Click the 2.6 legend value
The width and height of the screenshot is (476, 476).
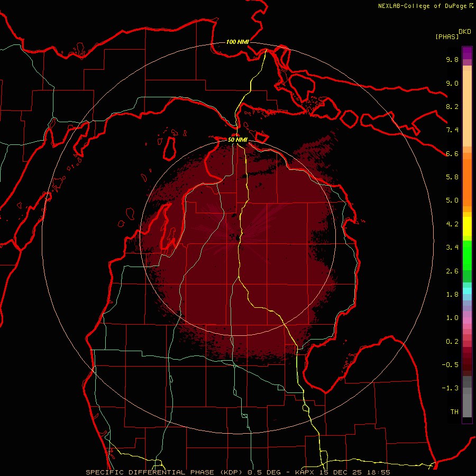coord(452,271)
